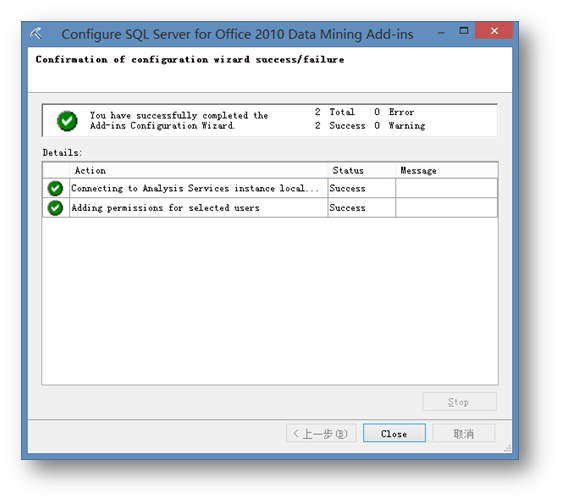
Task: Click the resize grip at dialog corner
Action: [x=507, y=448]
